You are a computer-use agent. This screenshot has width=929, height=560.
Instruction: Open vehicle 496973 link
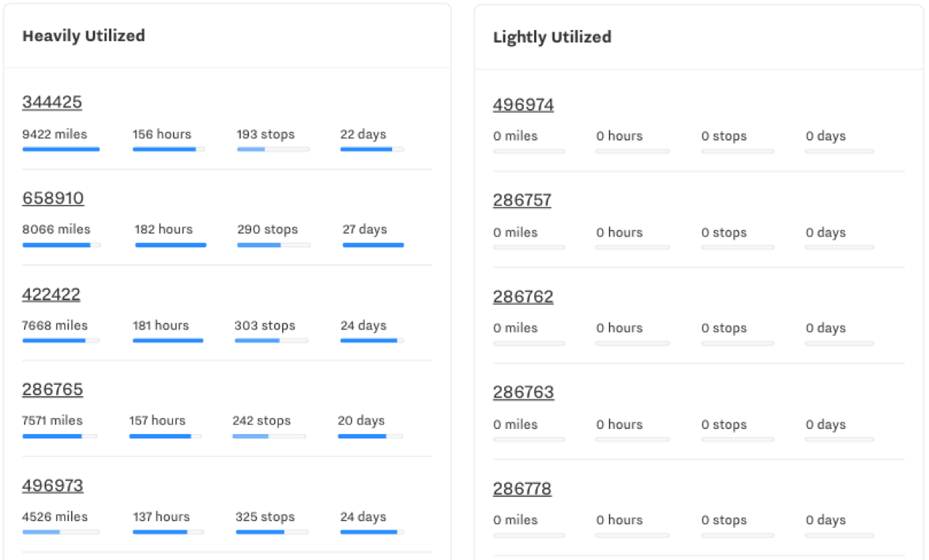[x=53, y=485]
